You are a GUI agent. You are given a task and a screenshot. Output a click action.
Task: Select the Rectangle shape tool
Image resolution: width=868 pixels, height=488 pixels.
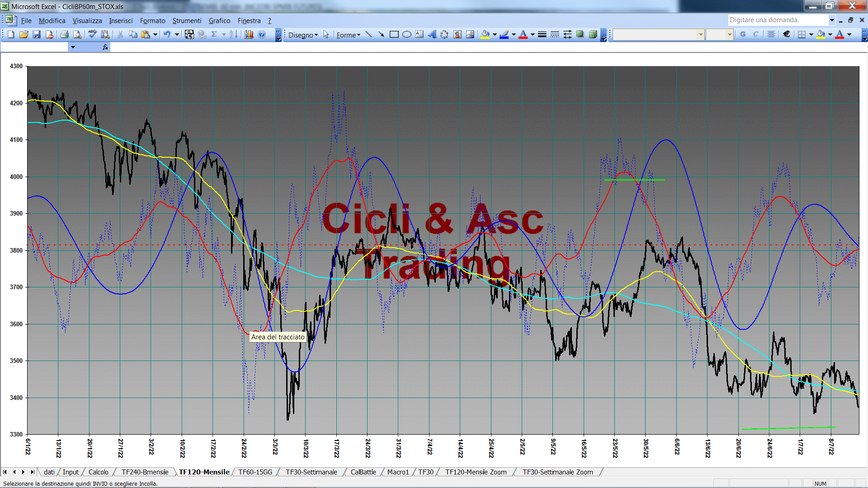pos(394,34)
